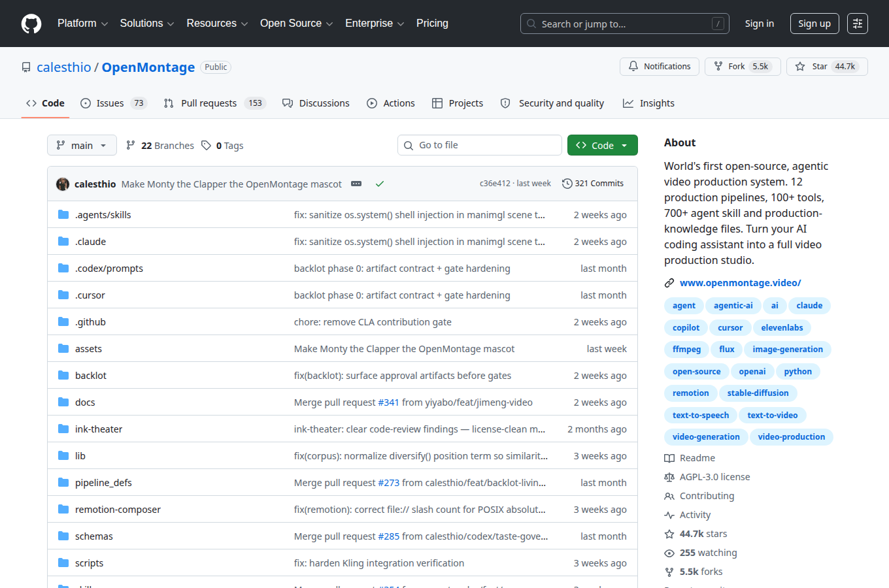Viewport: 889px width, 588px height.
Task: Click the GitHub logo home icon
Action: [x=31, y=24]
